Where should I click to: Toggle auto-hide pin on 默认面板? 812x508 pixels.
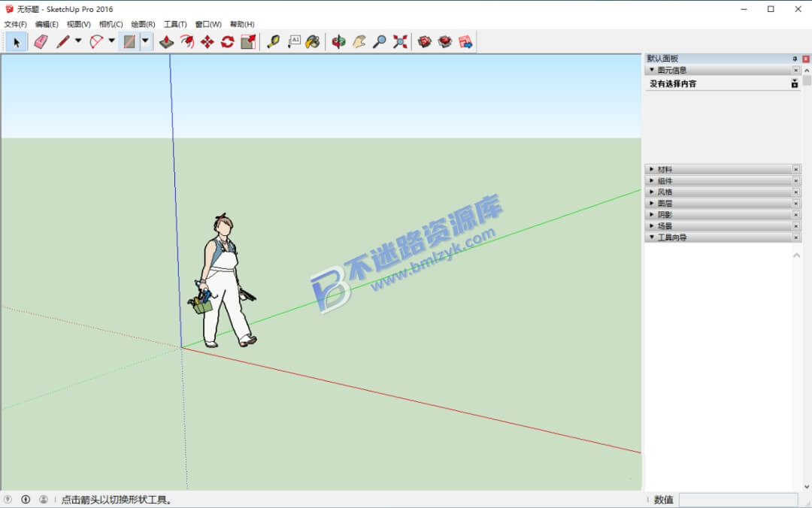click(795, 59)
